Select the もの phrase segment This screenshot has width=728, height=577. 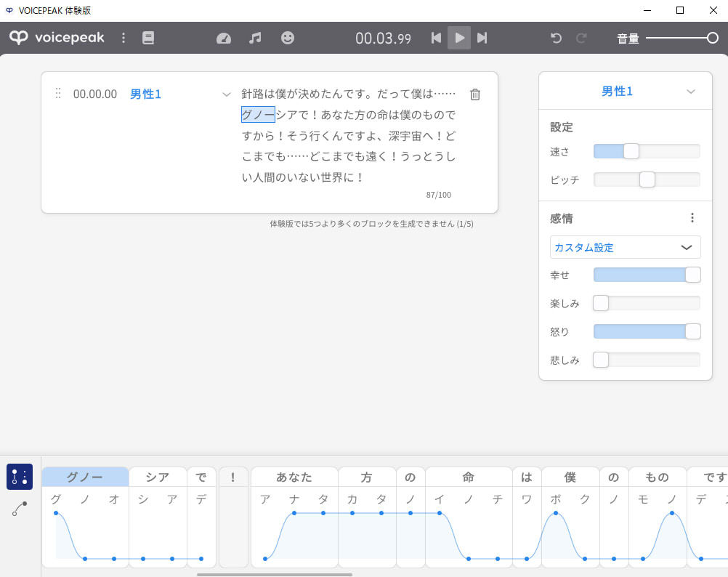(658, 477)
